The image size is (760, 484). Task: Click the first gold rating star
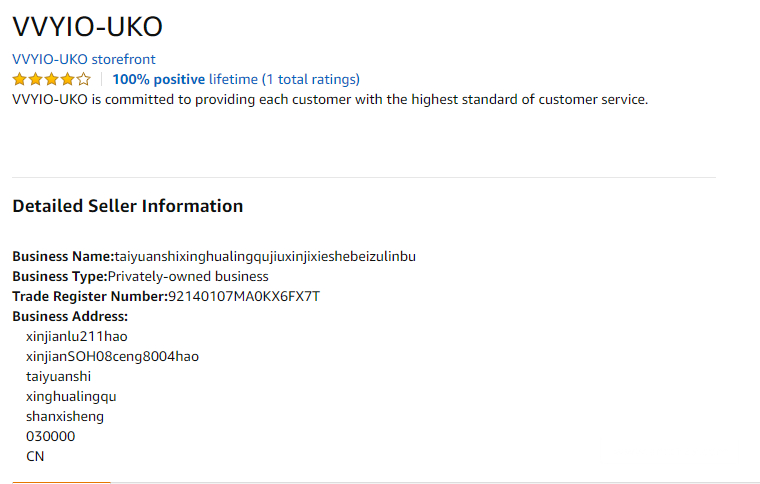(19, 79)
